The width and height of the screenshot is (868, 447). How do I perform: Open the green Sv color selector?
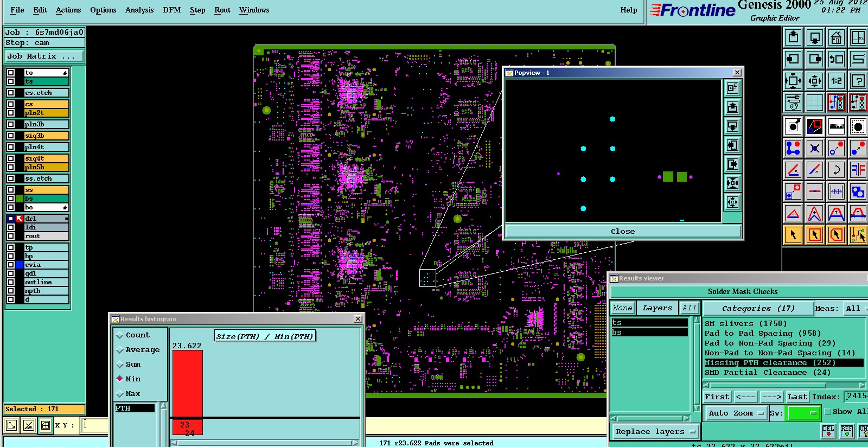point(803,413)
